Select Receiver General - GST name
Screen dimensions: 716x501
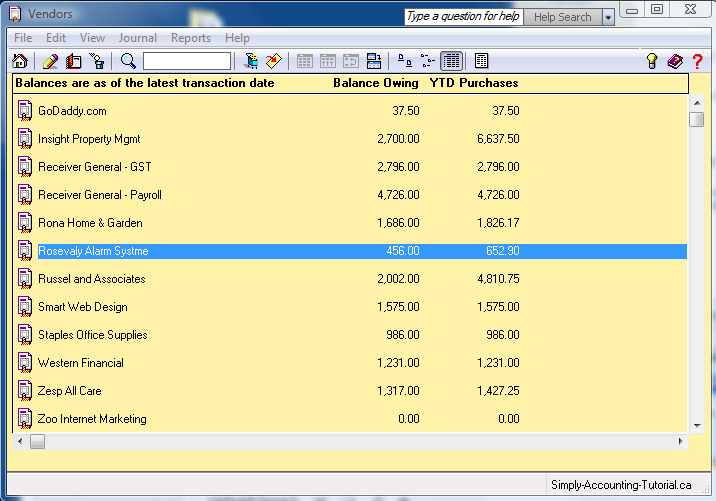click(x=95, y=167)
